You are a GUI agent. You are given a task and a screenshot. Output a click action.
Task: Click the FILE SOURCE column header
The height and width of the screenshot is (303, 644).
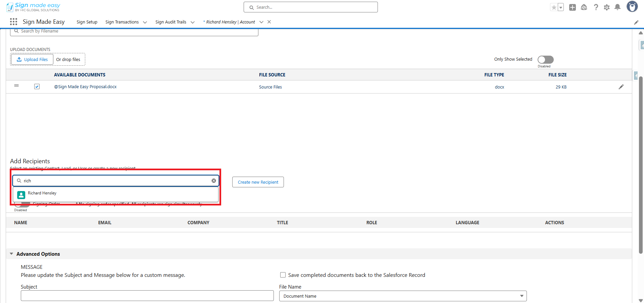(272, 75)
